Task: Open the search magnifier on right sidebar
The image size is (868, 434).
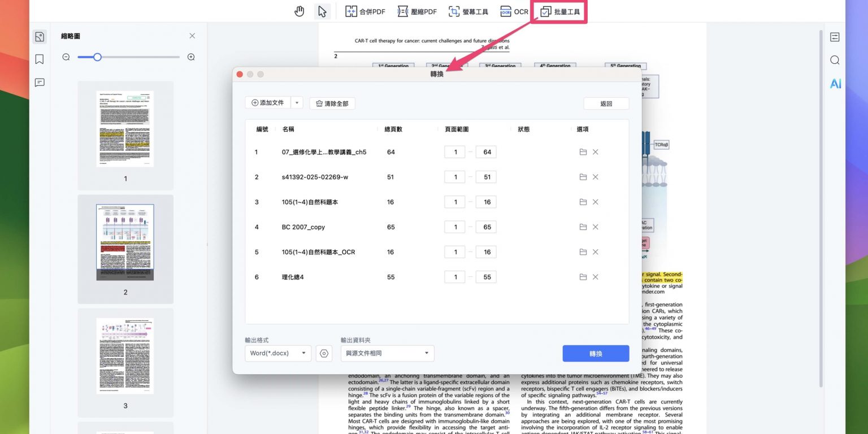Action: pyautogui.click(x=835, y=60)
